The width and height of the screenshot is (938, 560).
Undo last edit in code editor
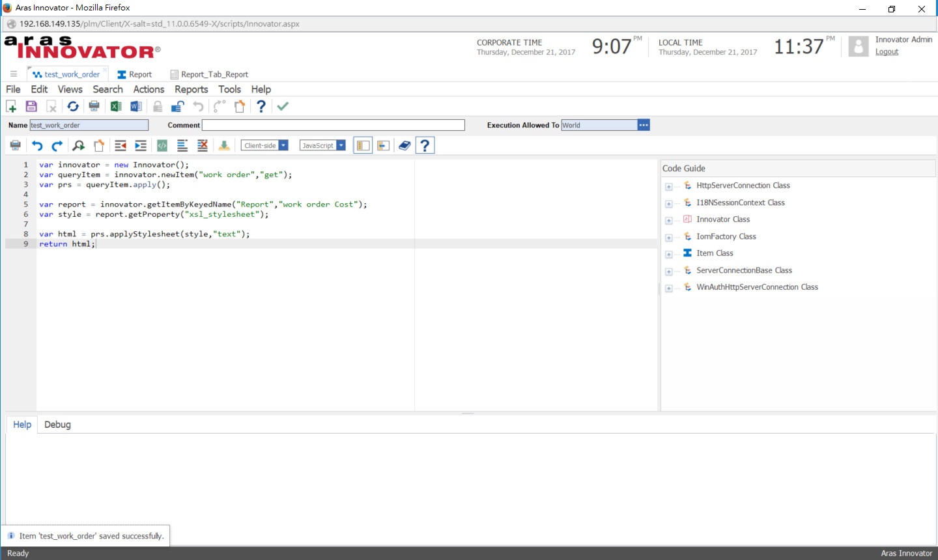click(x=37, y=145)
